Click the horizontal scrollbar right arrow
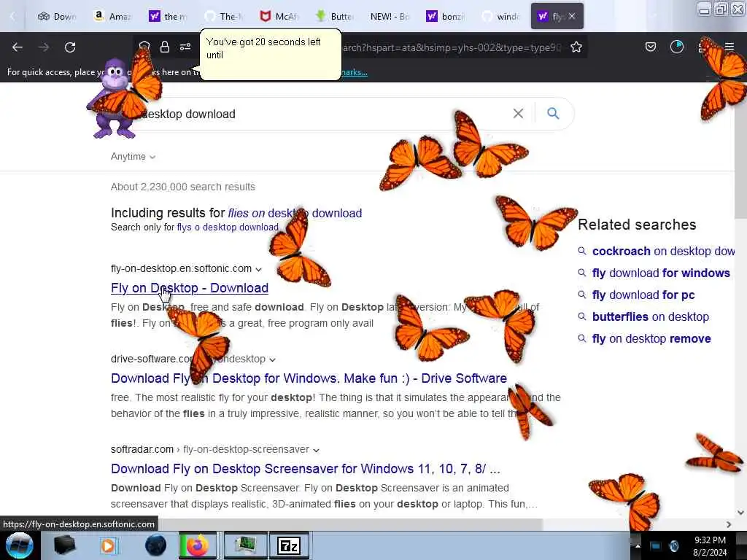This screenshot has width=747, height=560. tap(729, 524)
